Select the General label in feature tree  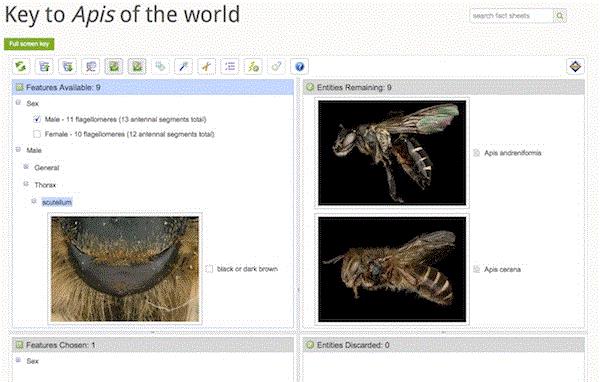point(47,168)
